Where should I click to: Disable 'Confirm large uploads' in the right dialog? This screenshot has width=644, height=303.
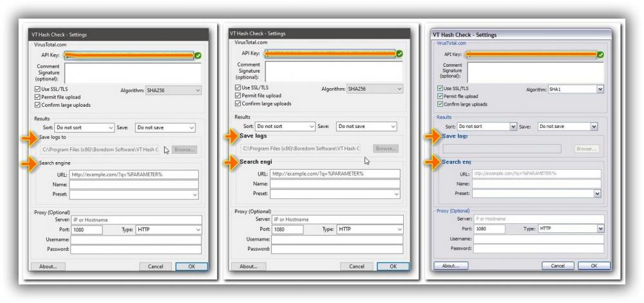[440, 104]
